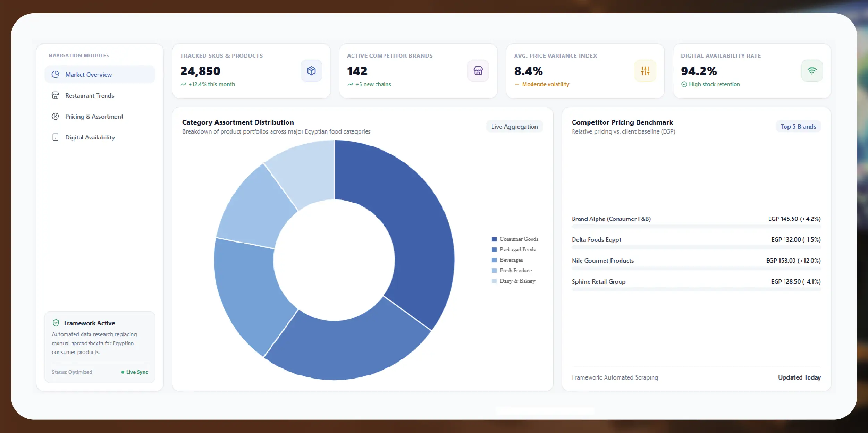This screenshot has width=868, height=433.
Task: Click the Top 5 Brands button
Action: click(798, 127)
